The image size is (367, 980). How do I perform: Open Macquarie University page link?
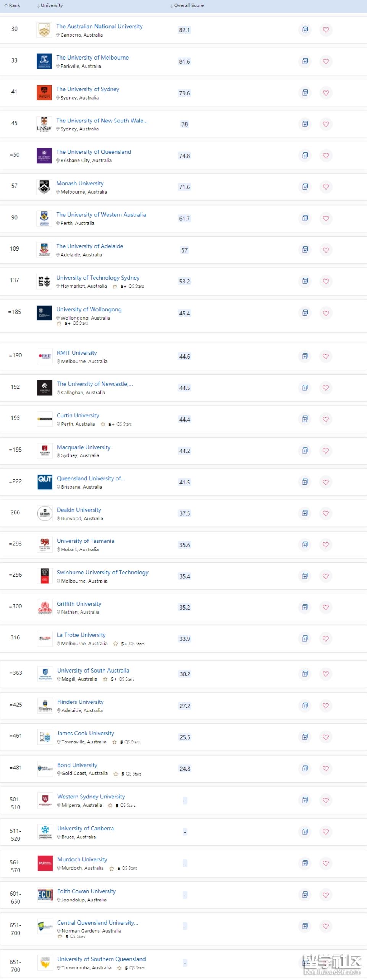pyautogui.click(x=84, y=447)
